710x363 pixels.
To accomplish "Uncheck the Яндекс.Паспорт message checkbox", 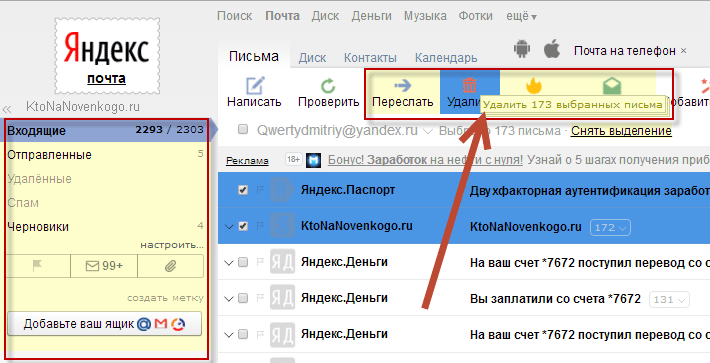I will (243, 190).
